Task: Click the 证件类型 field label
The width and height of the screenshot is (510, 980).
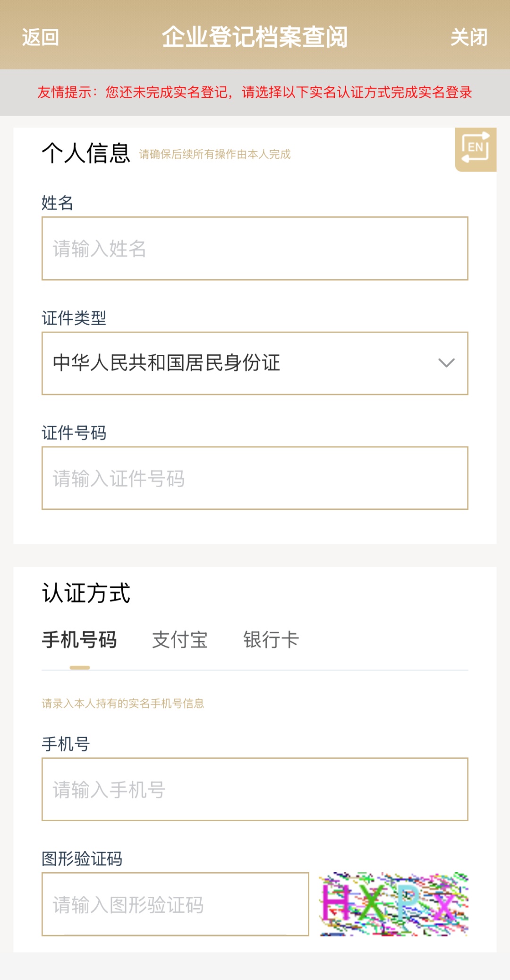Action: pyautogui.click(x=74, y=318)
